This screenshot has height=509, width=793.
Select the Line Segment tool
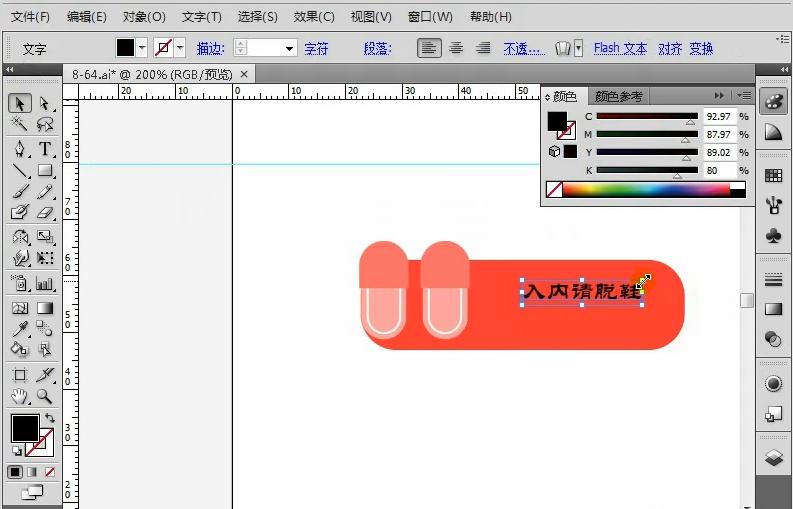click(20, 170)
